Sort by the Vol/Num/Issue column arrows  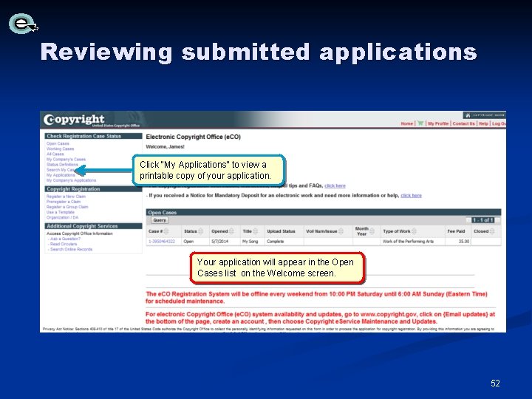(x=341, y=231)
